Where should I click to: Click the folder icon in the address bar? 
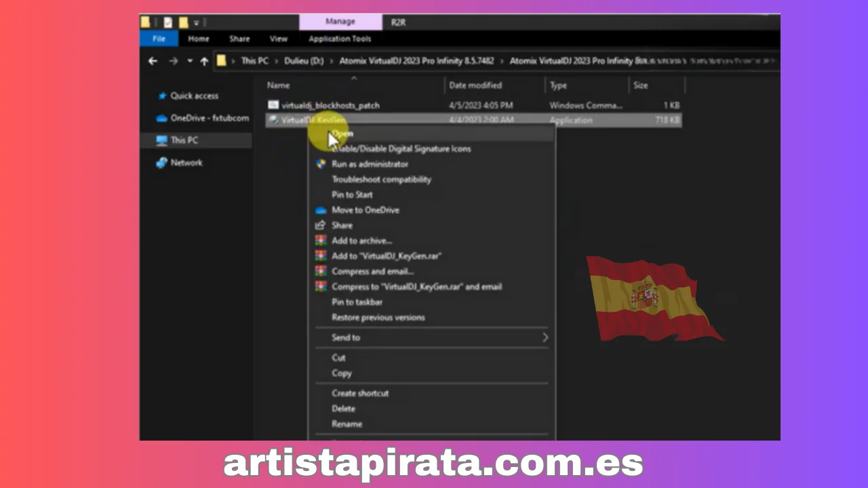tap(221, 61)
